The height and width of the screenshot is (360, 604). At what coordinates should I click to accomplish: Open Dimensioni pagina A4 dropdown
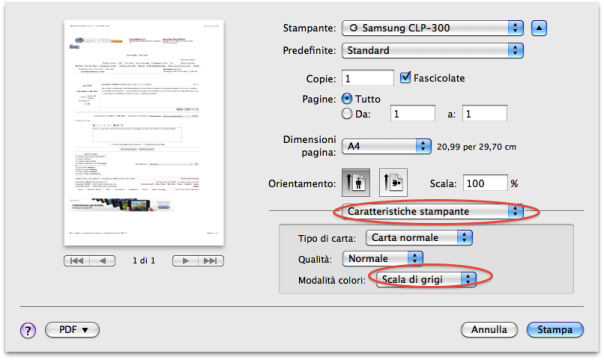click(x=387, y=146)
